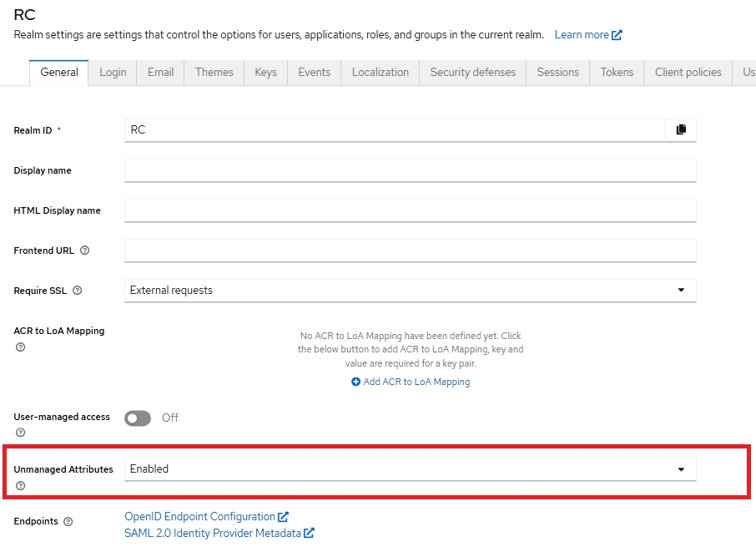Click the Require SSL help icon

pyautogui.click(x=78, y=291)
